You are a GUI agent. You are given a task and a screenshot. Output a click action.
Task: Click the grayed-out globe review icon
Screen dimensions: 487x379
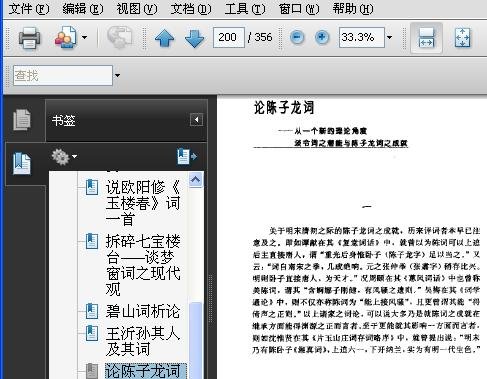tap(119, 37)
